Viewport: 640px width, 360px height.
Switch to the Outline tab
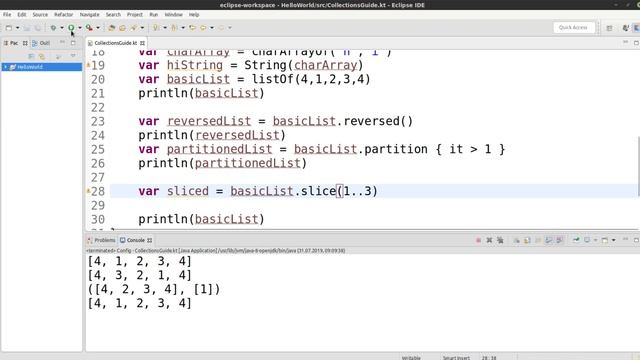pyautogui.click(x=41, y=43)
